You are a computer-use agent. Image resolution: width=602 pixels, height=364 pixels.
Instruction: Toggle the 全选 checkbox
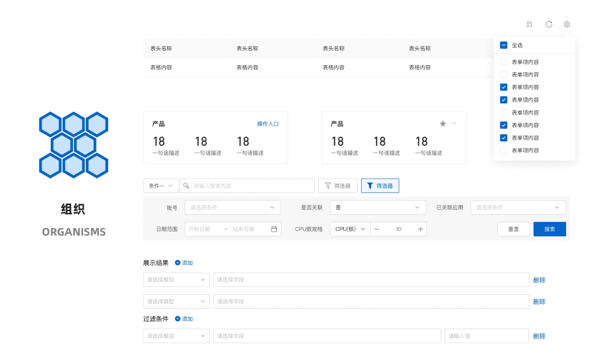[504, 45]
